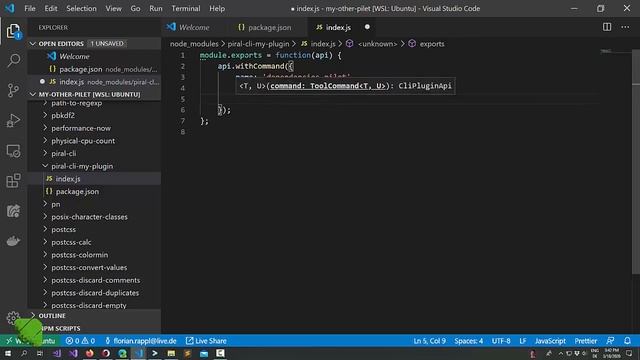Image resolution: width=640 pixels, height=360 pixels.
Task: Open index.js under piral-cli-my-plugin
Action: (x=68, y=179)
